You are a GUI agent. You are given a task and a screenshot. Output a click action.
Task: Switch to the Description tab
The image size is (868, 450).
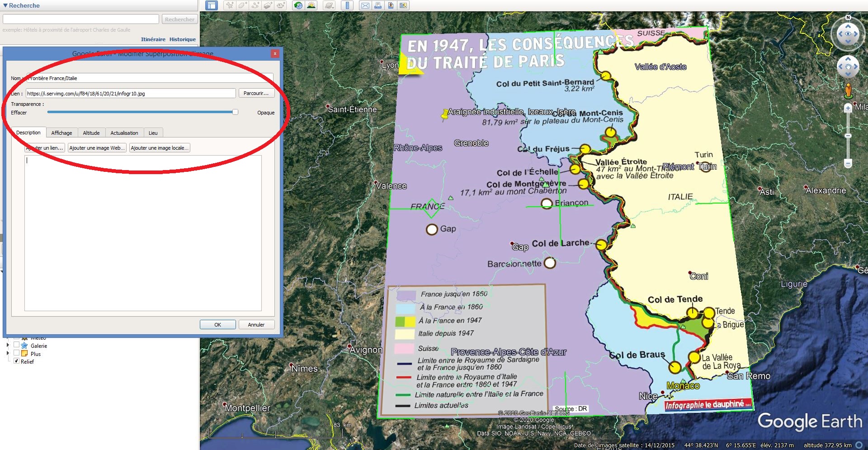(x=28, y=133)
